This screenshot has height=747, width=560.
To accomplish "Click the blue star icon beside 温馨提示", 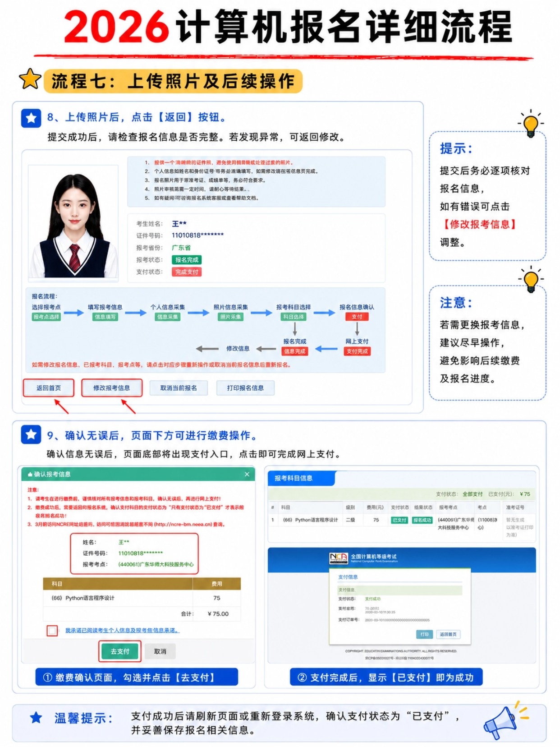I will point(36,717).
